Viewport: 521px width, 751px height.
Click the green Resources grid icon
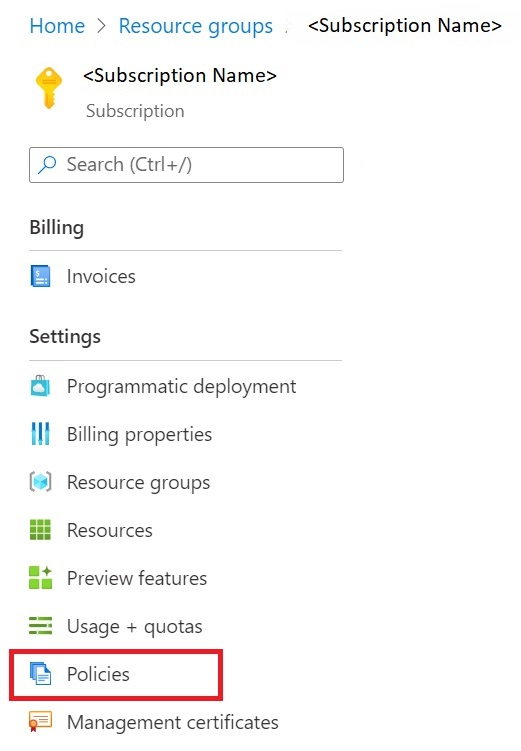(x=40, y=530)
